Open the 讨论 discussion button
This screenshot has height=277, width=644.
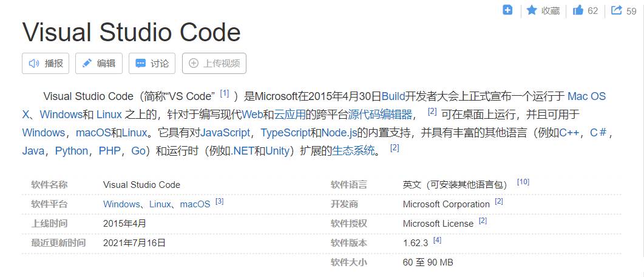coord(152,63)
